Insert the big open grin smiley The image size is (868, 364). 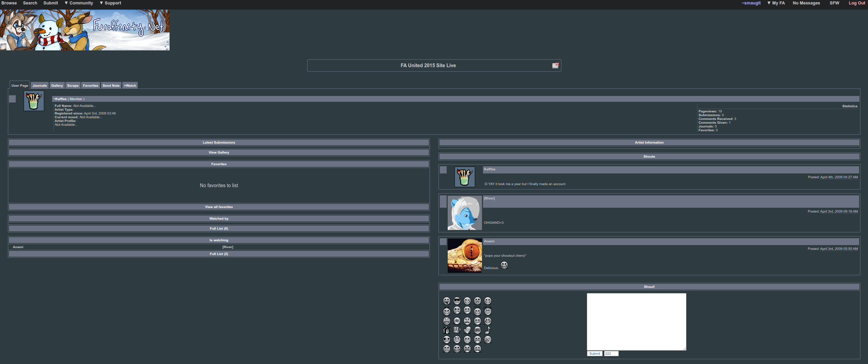point(457,349)
